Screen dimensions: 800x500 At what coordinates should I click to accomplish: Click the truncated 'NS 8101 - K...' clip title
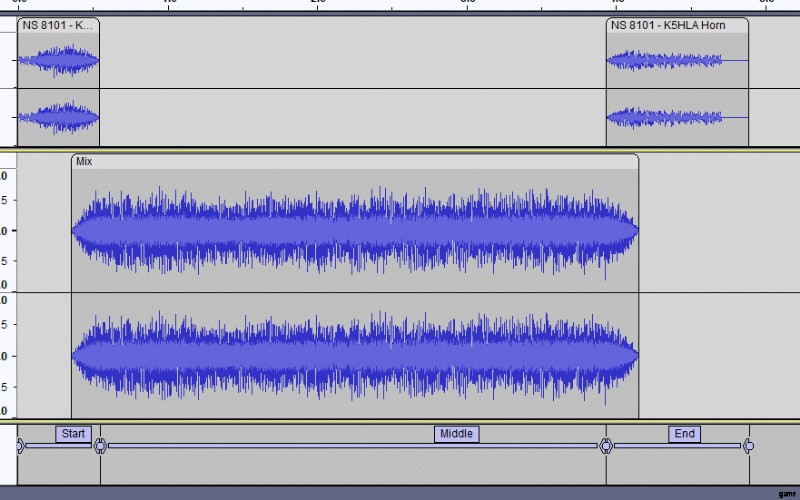click(58, 25)
